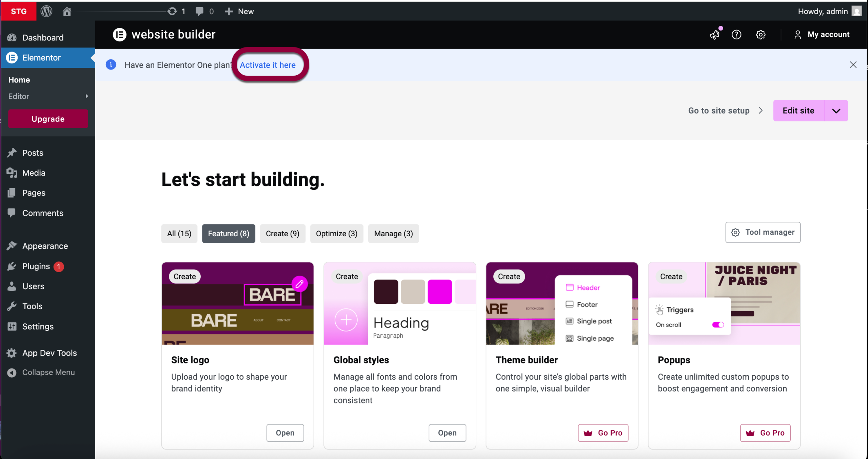The image size is (868, 459).
Task: Open the Tool manager button
Action: pos(763,232)
